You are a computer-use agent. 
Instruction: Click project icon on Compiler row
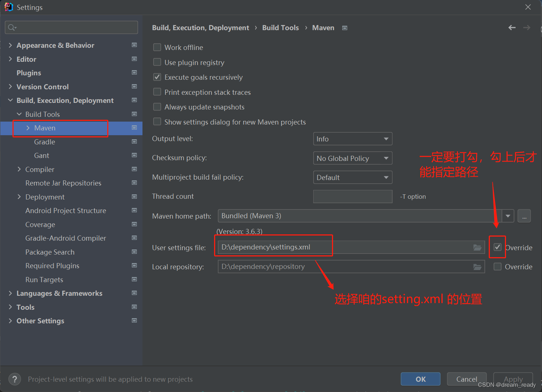(134, 169)
